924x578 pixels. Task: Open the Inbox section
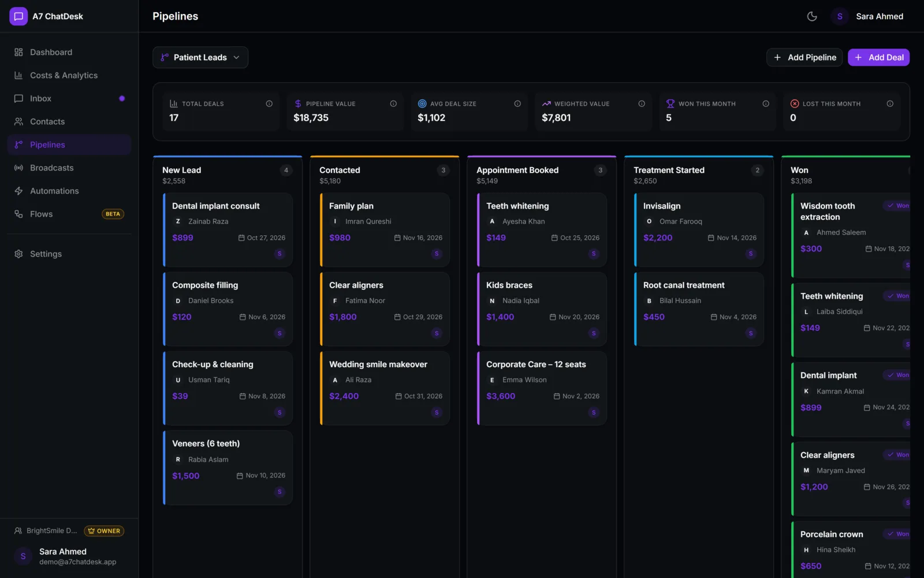point(69,98)
